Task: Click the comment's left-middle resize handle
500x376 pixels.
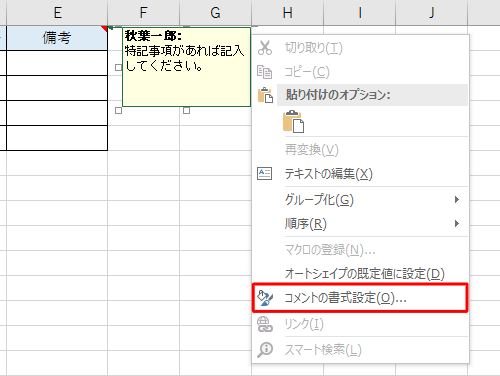Action: [118, 67]
